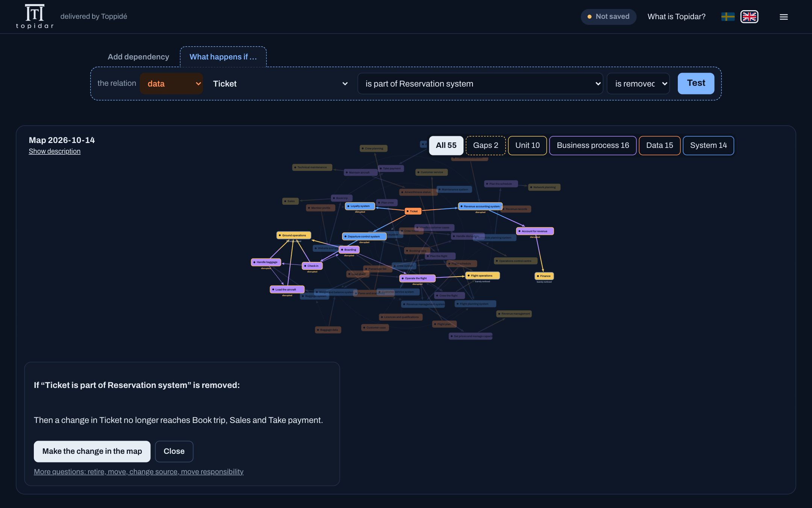This screenshot has height=508, width=812.
Task: Close the result panel
Action: pyautogui.click(x=174, y=451)
